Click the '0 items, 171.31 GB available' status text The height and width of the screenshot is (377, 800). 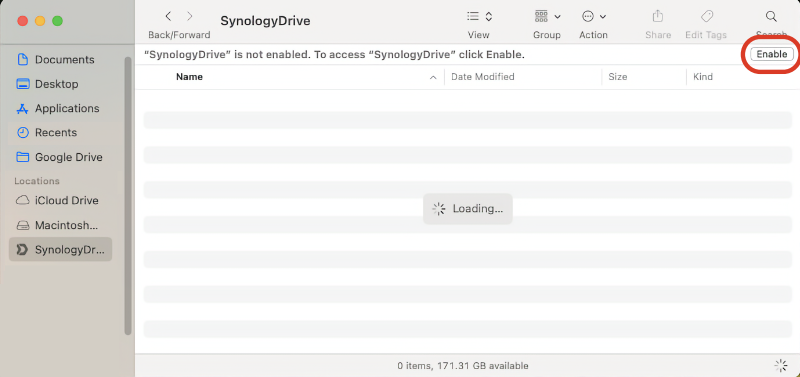463,366
